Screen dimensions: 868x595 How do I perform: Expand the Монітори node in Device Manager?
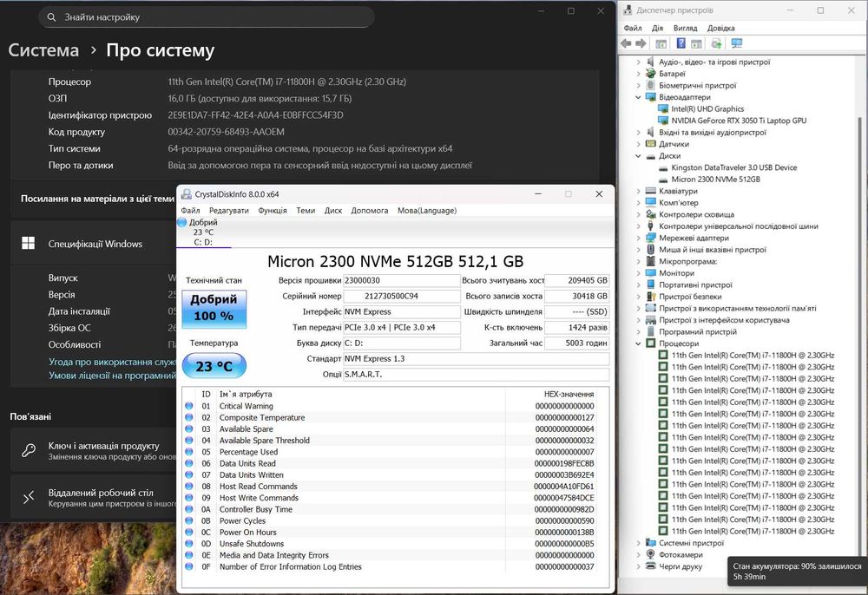point(638,273)
